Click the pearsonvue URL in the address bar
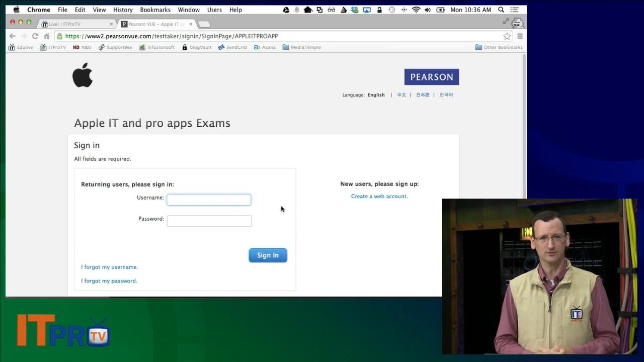The height and width of the screenshot is (362, 644). [x=172, y=36]
